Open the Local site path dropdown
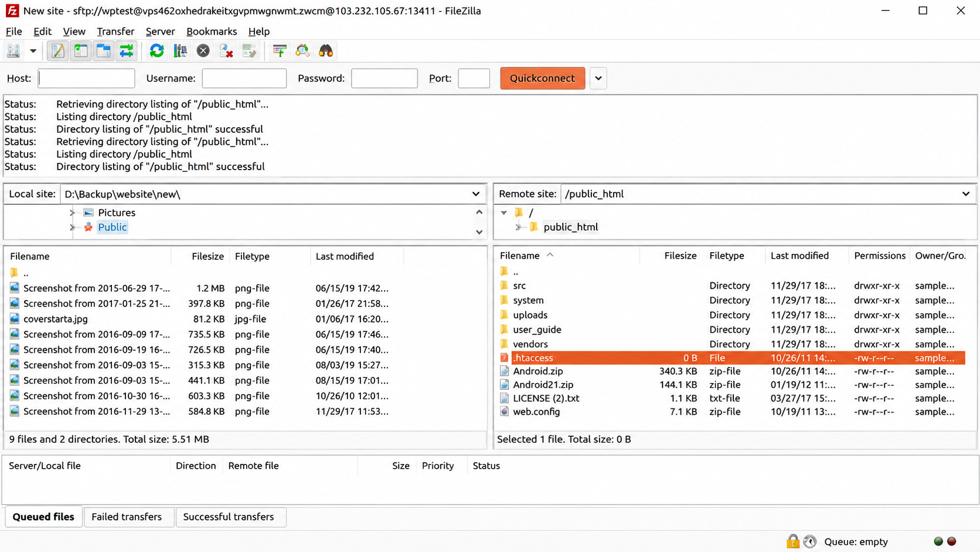The image size is (980, 552). (476, 194)
